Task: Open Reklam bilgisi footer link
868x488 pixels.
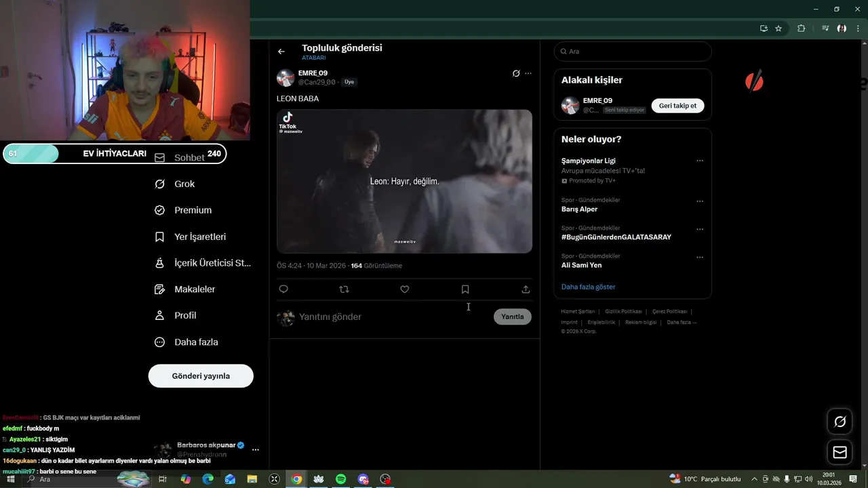Action: [641, 323]
